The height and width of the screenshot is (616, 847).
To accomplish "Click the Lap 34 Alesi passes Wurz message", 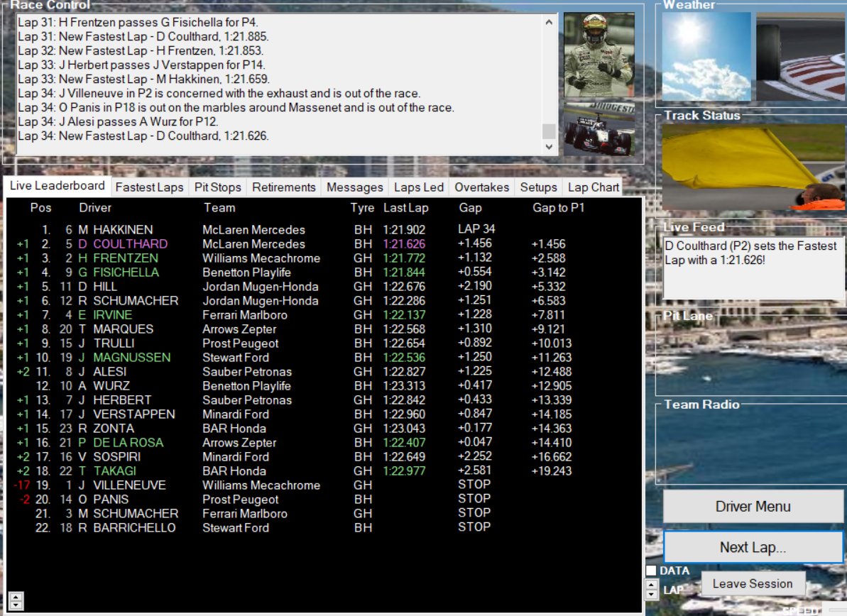I will coord(118,121).
